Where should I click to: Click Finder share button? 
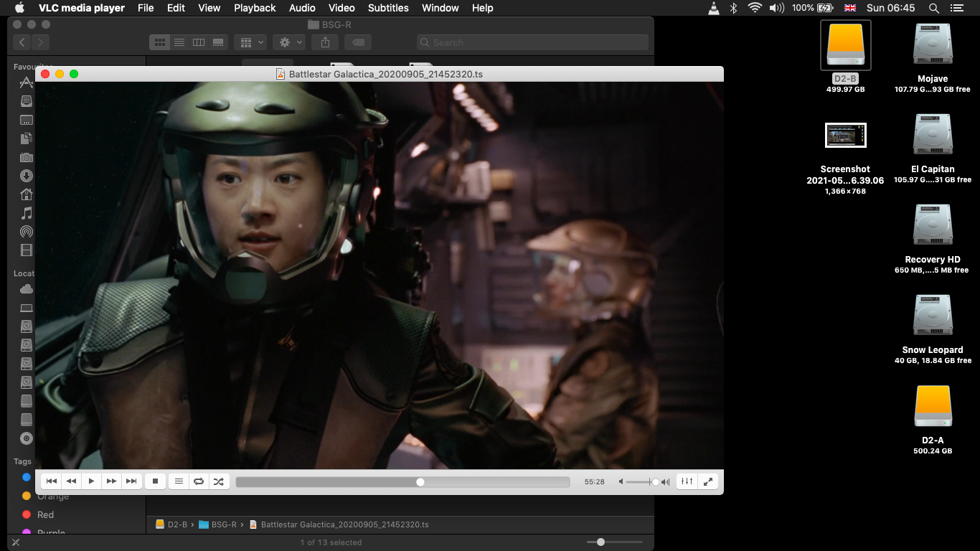click(x=326, y=42)
